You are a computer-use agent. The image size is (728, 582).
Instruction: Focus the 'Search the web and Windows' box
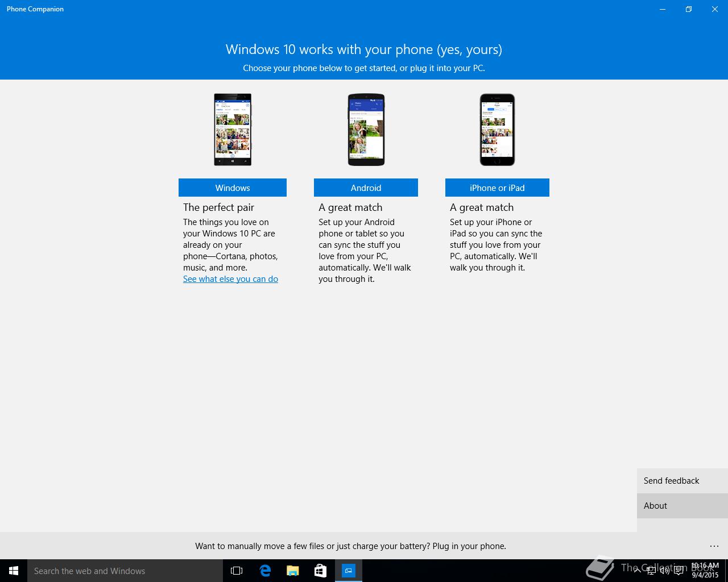coord(125,571)
